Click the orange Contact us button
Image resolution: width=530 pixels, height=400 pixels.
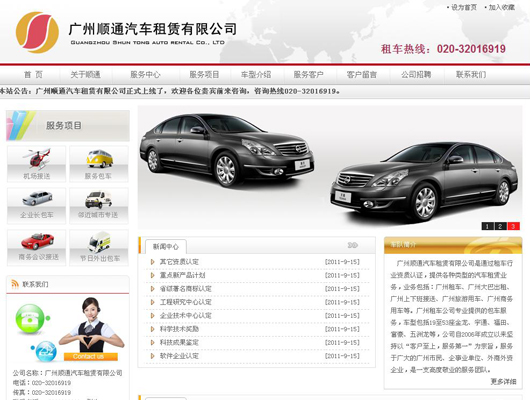(91, 356)
